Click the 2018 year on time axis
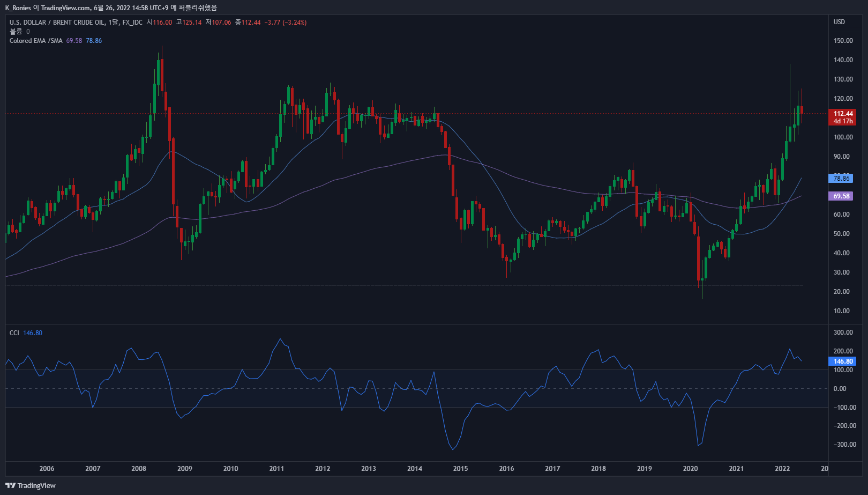Image resolution: width=868 pixels, height=495 pixels. pos(598,469)
